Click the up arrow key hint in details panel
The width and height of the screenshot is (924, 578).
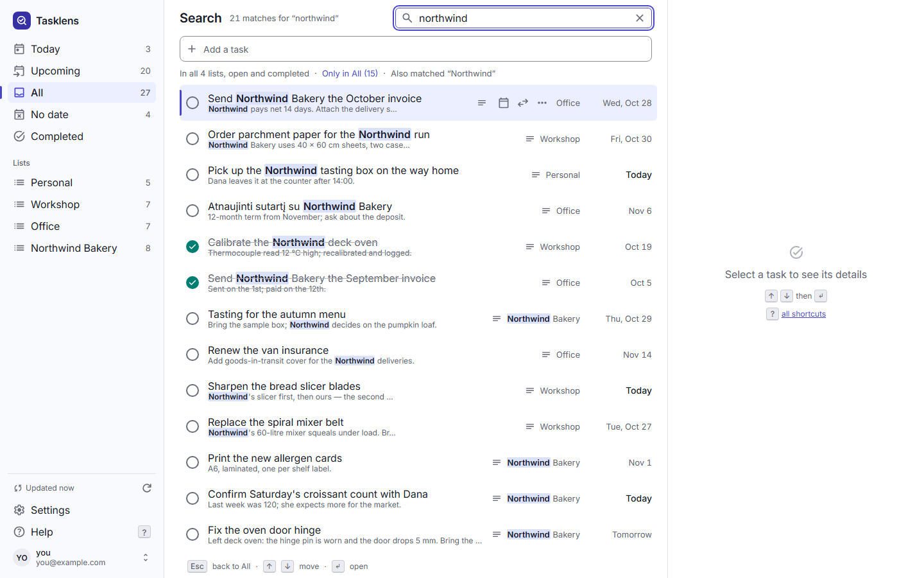click(x=771, y=296)
